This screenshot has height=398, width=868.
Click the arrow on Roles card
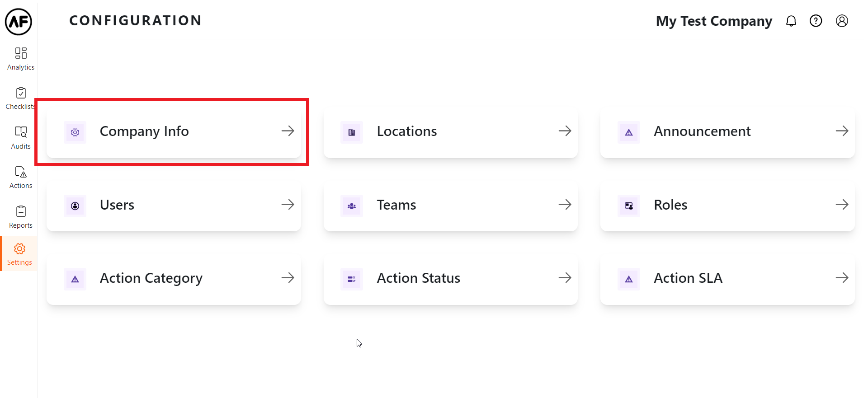[841, 205]
